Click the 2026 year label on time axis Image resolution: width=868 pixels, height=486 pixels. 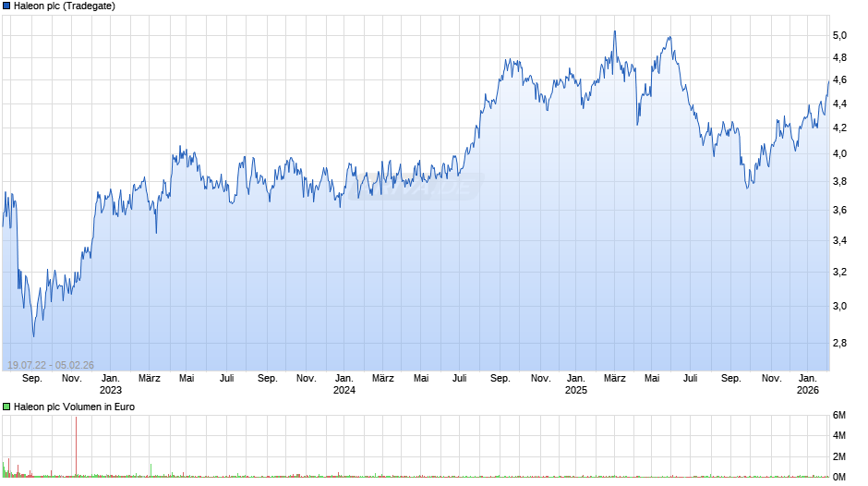[808, 390]
